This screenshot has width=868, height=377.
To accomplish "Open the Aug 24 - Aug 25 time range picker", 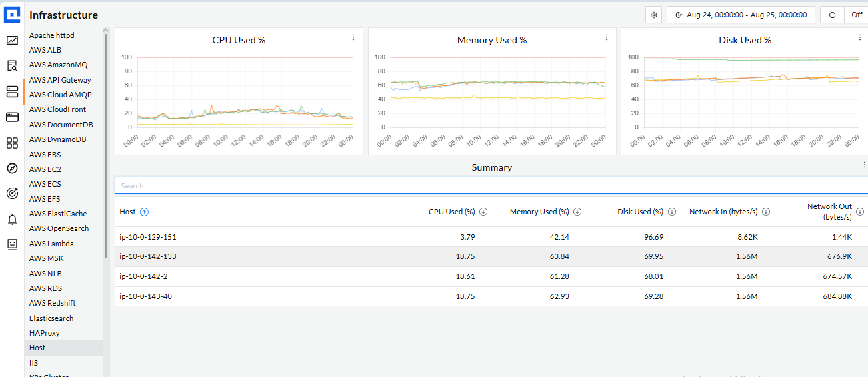I will coord(741,15).
